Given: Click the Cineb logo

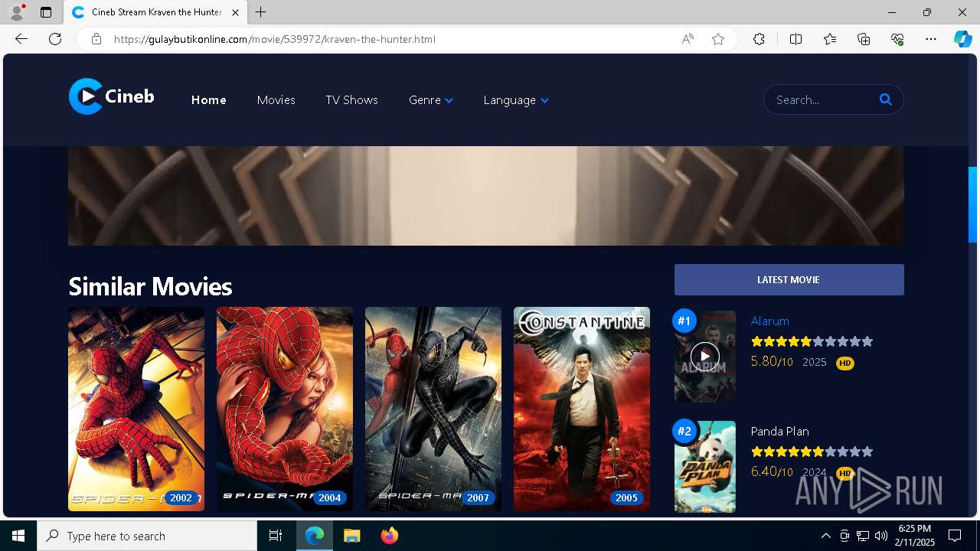Looking at the screenshot, I should coord(112,96).
